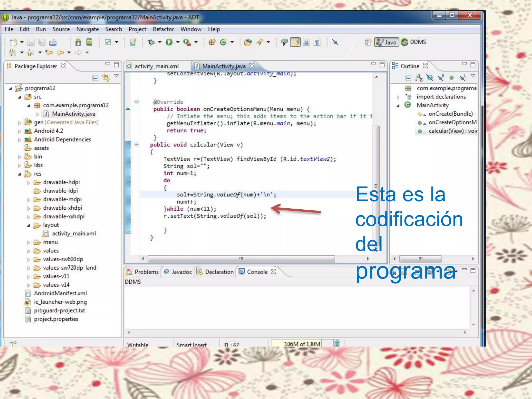The image size is (532, 399).
Task: Click the Print toolbar icon
Action: point(53,42)
